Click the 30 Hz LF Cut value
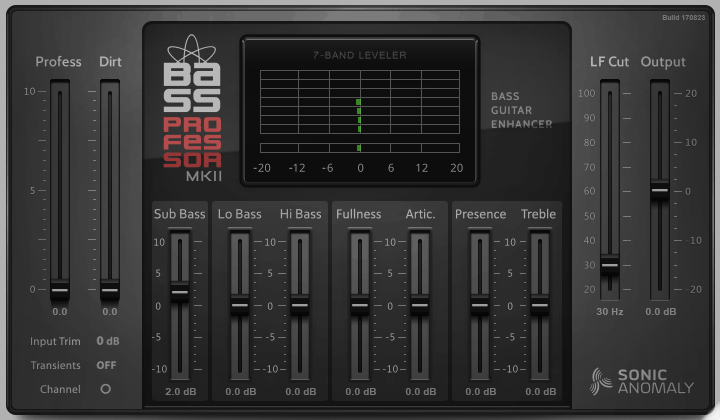Image resolution: width=720 pixels, height=420 pixels. pos(610,312)
